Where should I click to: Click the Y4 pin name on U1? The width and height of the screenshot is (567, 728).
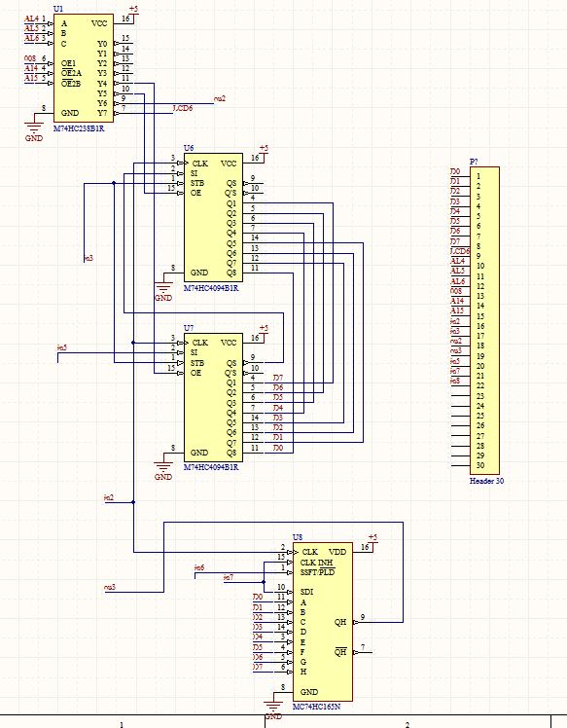pos(102,84)
